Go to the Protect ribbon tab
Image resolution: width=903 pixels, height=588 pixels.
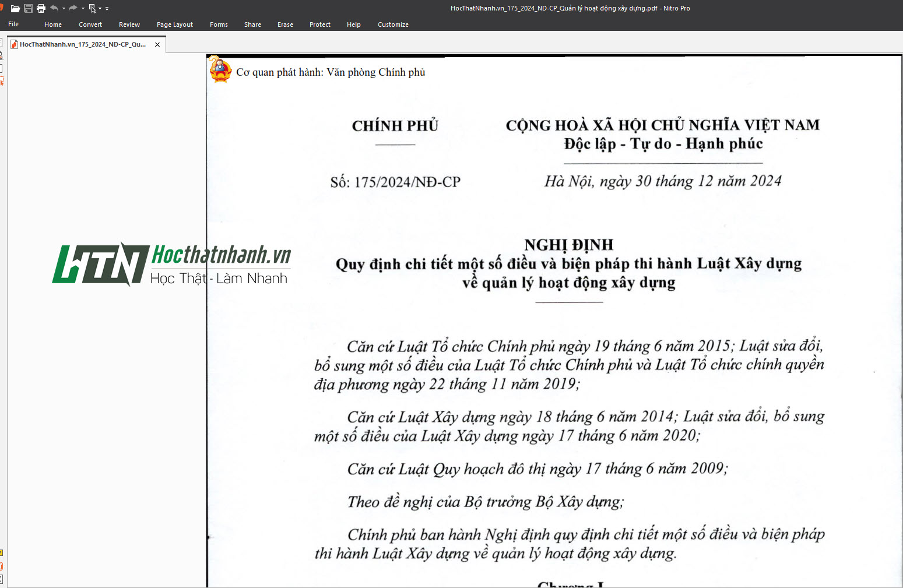tap(320, 24)
